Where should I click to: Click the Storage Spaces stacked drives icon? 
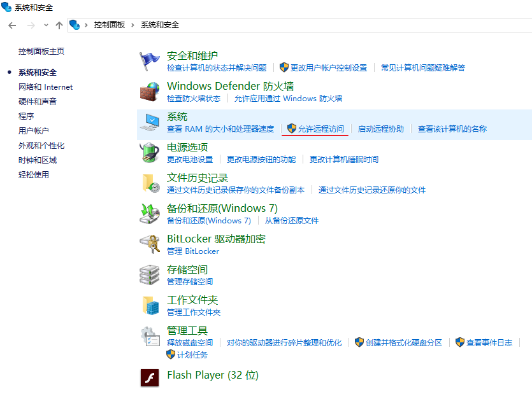pos(149,275)
